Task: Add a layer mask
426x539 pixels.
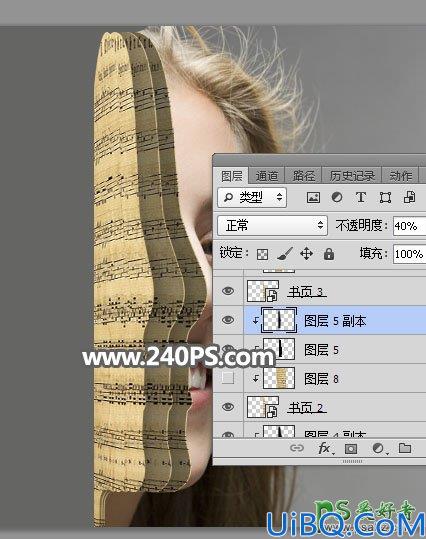Action: click(351, 449)
